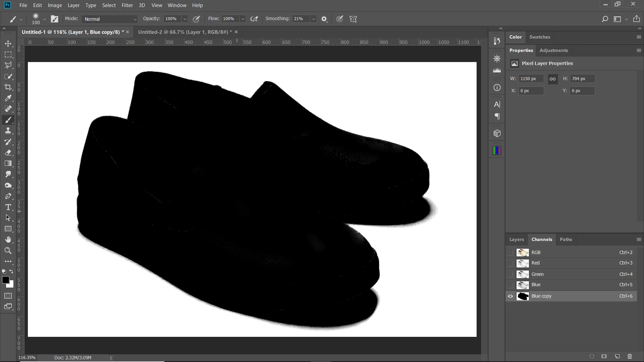Select the Zoom tool
Screen dimensions: 644x362
[x=8, y=250]
